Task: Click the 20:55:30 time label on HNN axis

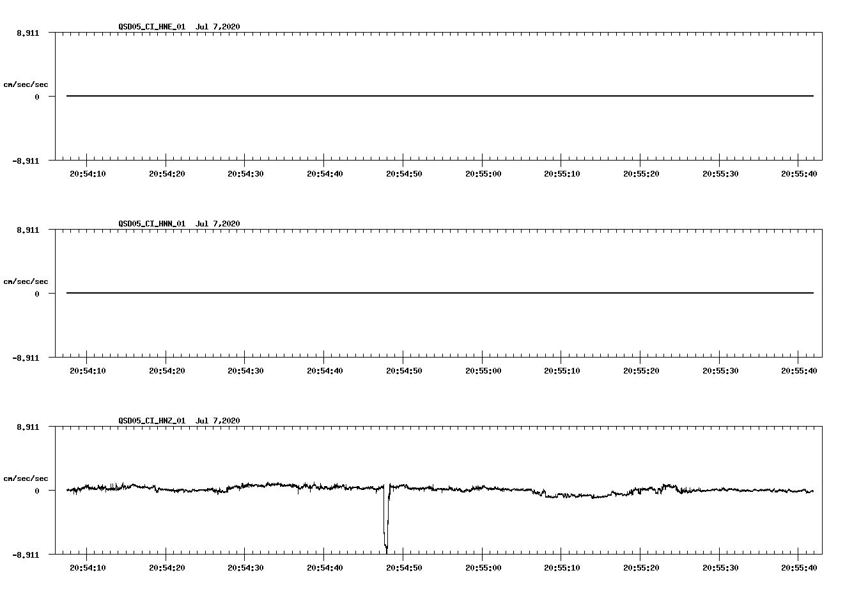Action: 720,370
